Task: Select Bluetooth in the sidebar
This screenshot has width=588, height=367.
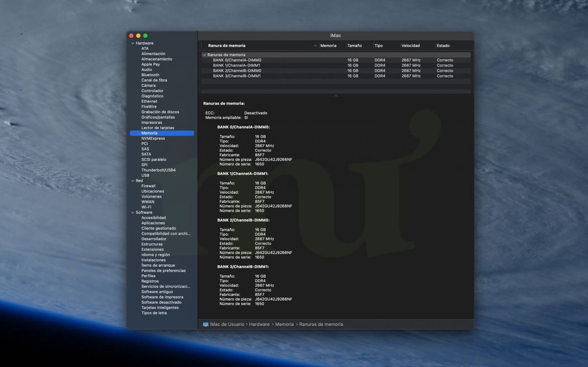Action: click(x=150, y=75)
